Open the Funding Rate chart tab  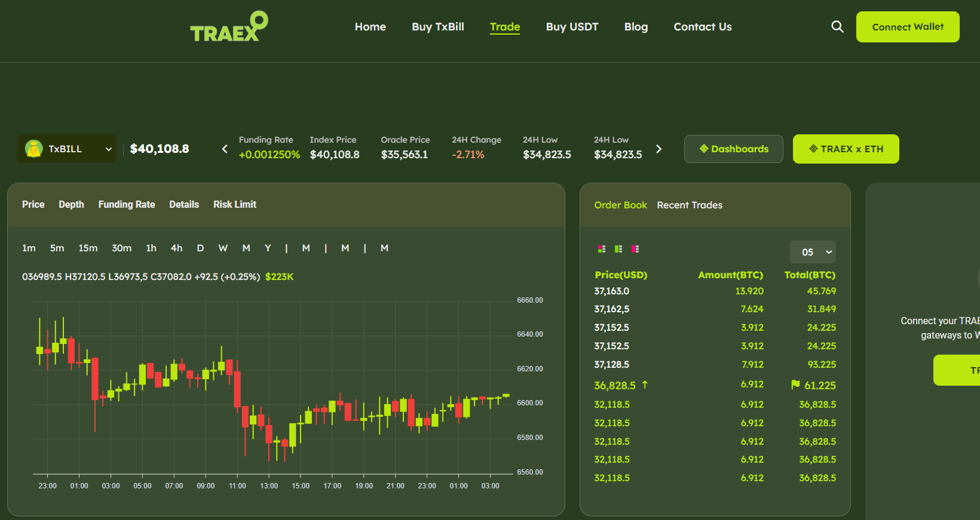127,205
